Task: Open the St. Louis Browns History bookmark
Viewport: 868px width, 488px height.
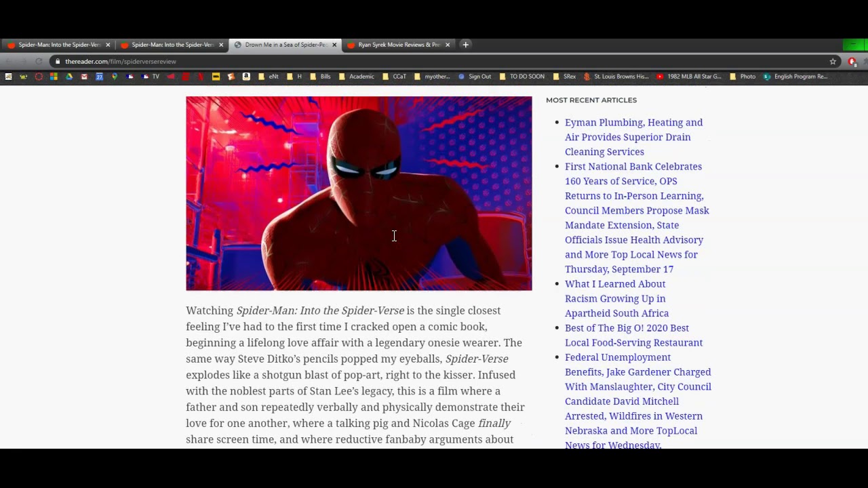Action: (616, 77)
